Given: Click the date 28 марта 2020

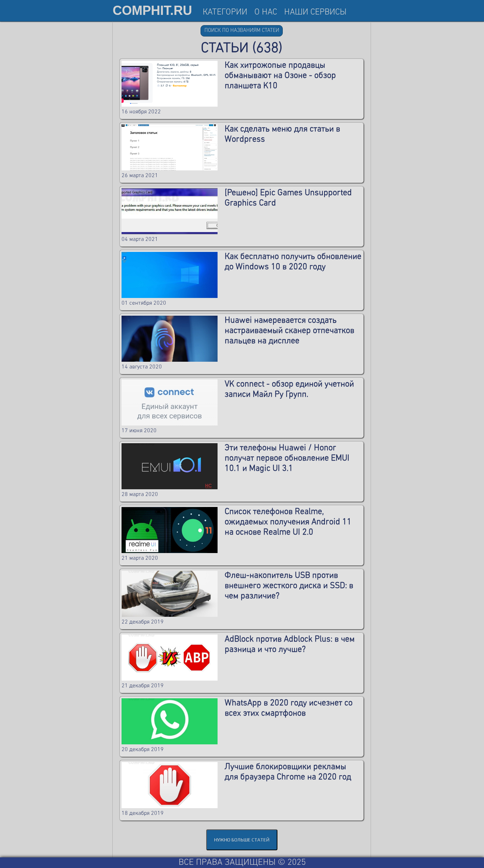Looking at the screenshot, I should click(140, 494).
